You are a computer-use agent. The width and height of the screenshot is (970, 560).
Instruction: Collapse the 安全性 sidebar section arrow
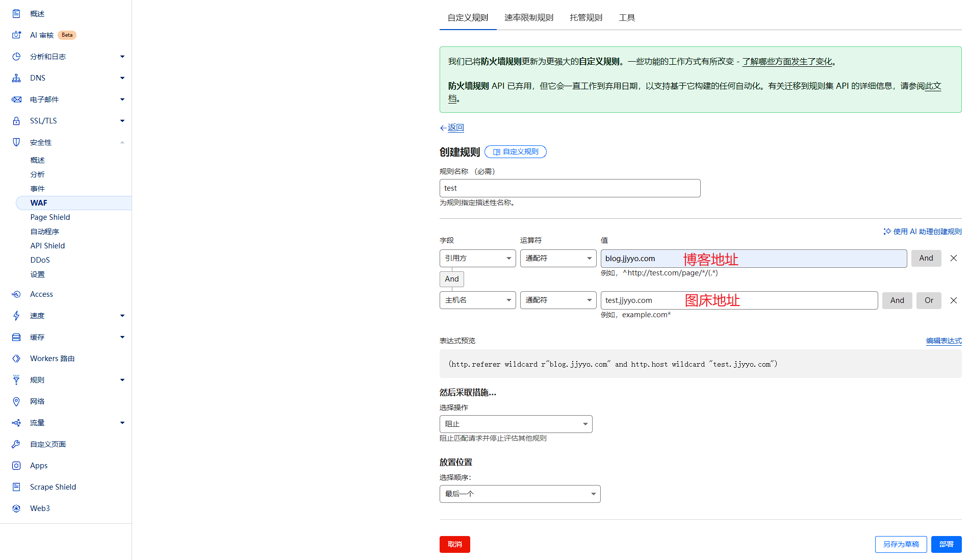pyautogui.click(x=122, y=142)
